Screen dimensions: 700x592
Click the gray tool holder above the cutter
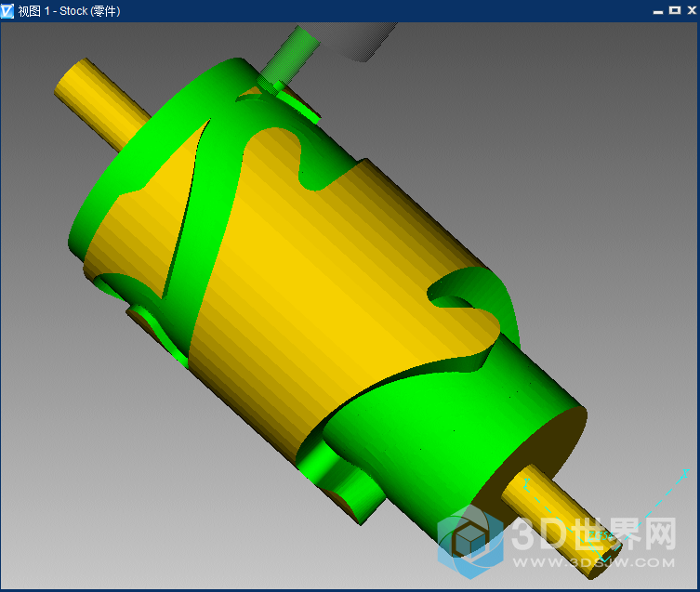350,41
